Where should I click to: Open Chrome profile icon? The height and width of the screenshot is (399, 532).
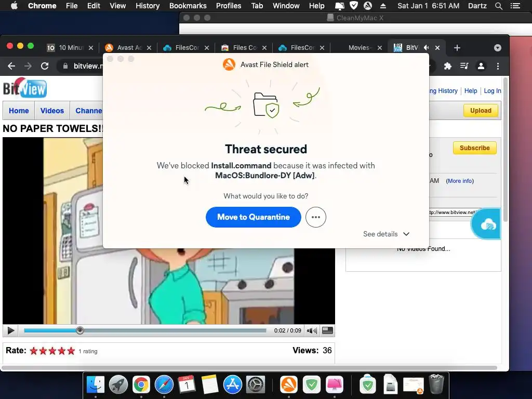point(481,66)
